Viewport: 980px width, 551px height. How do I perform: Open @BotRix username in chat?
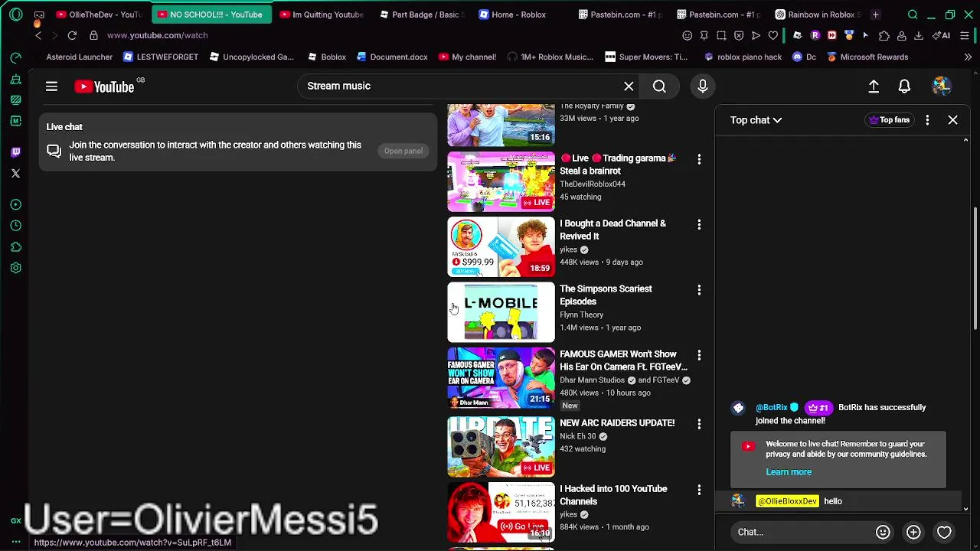(x=771, y=408)
